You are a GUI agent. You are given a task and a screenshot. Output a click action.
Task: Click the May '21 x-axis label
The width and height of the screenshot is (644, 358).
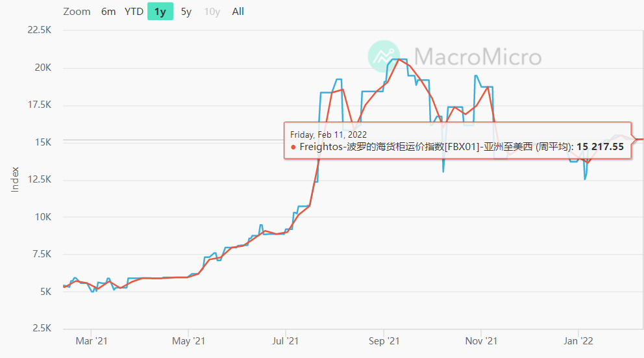[189, 340]
